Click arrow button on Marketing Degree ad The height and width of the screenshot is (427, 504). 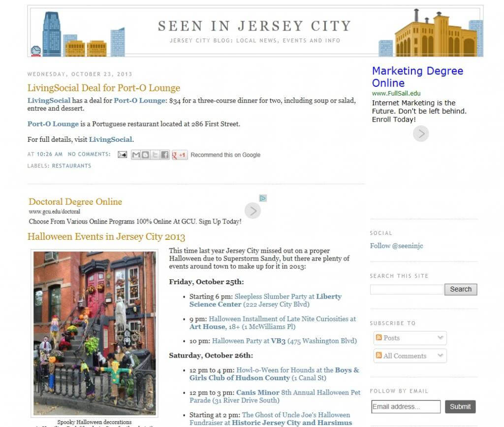(x=421, y=133)
